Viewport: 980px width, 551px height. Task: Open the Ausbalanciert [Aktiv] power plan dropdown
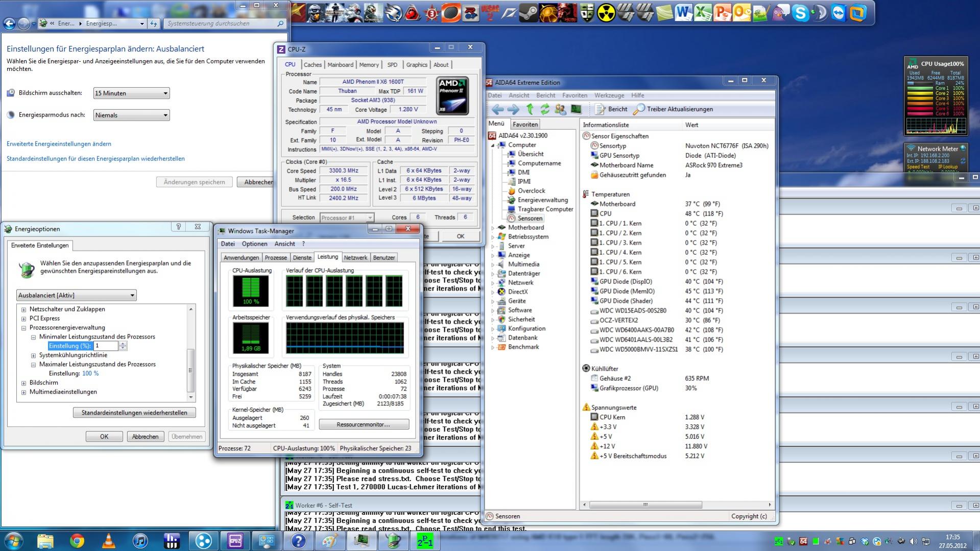click(76, 295)
